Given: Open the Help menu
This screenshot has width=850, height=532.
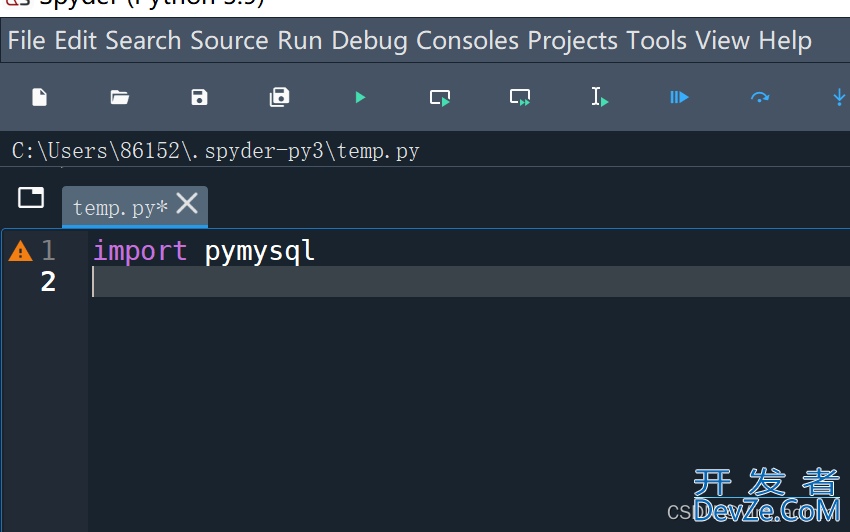Looking at the screenshot, I should click(785, 41).
